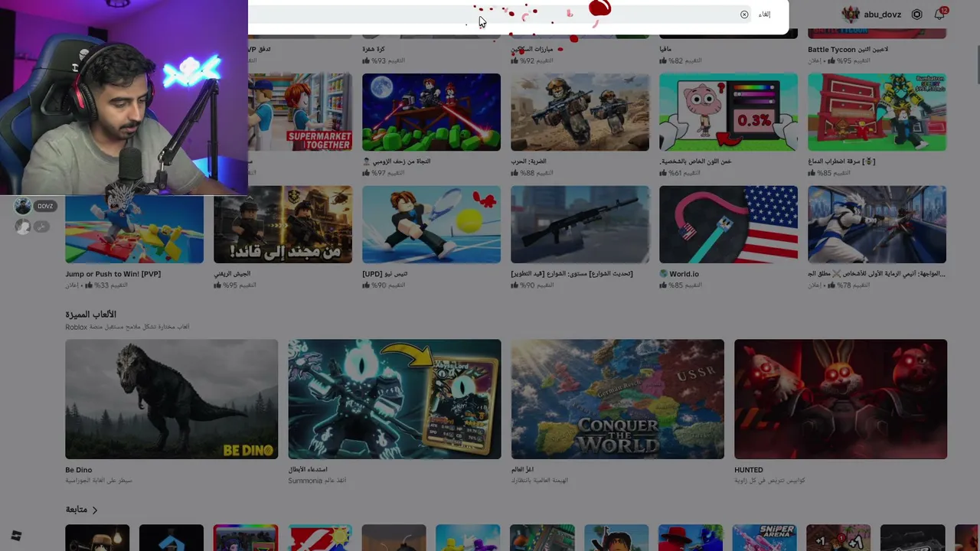Image resolution: width=980 pixels, height=551 pixels.
Task: Open the desert soldiers war game thumbnail
Action: (x=580, y=112)
